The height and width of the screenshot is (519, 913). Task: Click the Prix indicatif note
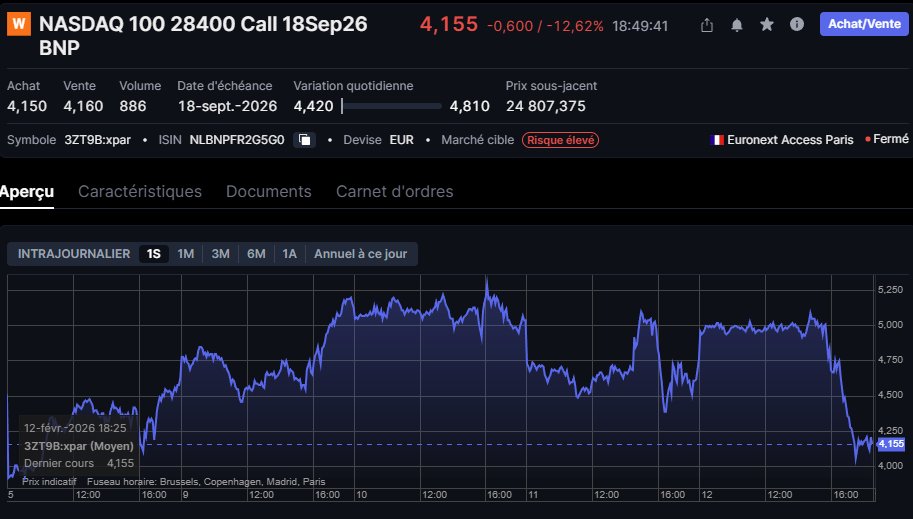pyautogui.click(x=49, y=482)
